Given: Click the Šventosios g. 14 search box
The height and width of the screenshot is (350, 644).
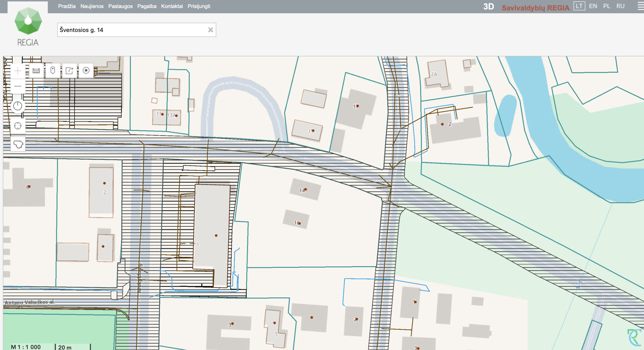Looking at the screenshot, I should (x=131, y=30).
